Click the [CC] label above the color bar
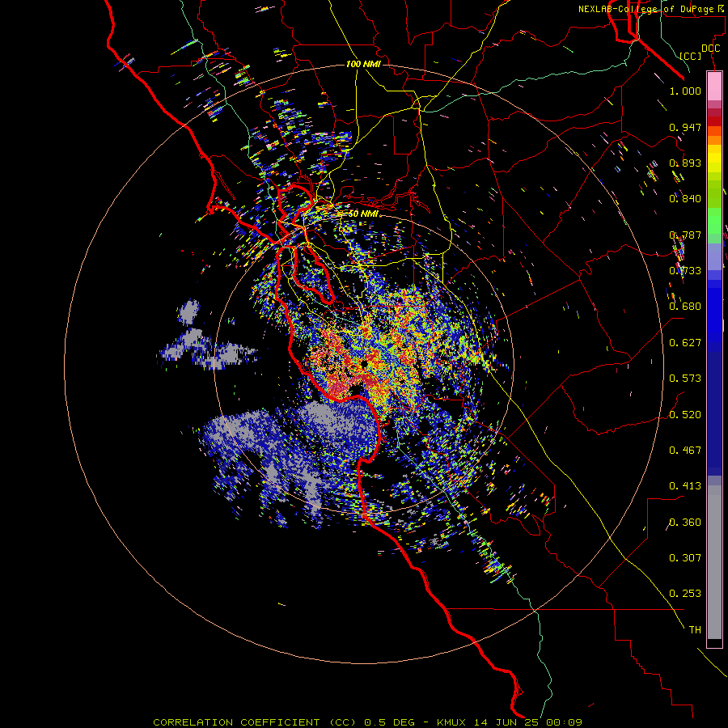Screen dimensions: 728x728 691,56
